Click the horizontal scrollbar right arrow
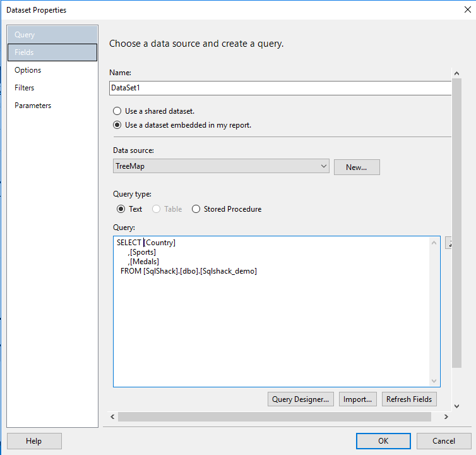 click(446, 416)
